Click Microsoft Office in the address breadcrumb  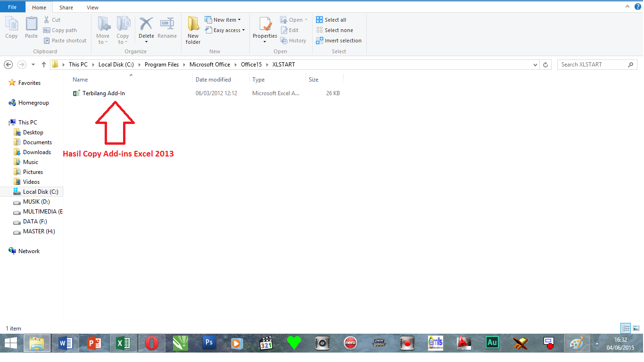210,65
